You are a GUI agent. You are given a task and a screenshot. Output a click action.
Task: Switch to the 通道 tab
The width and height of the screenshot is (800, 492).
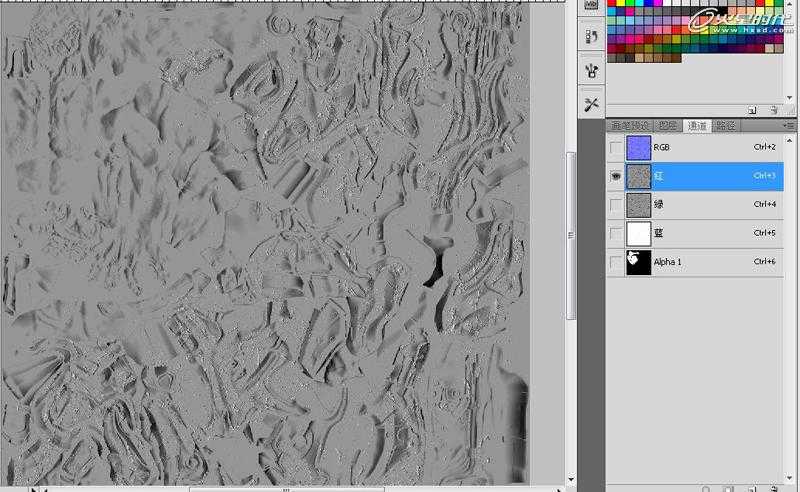tap(697, 125)
